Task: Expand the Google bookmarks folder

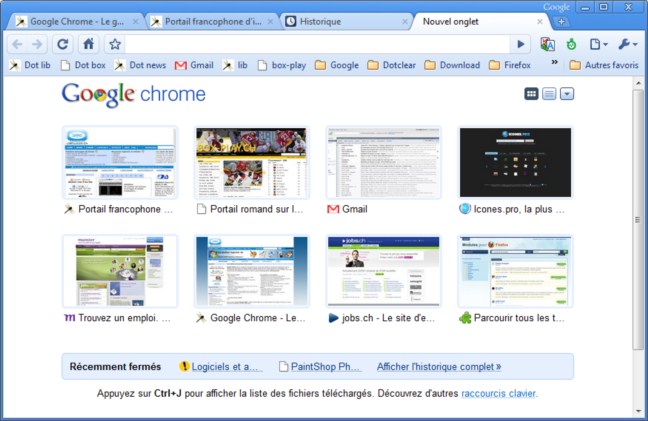Action: pyautogui.click(x=337, y=65)
